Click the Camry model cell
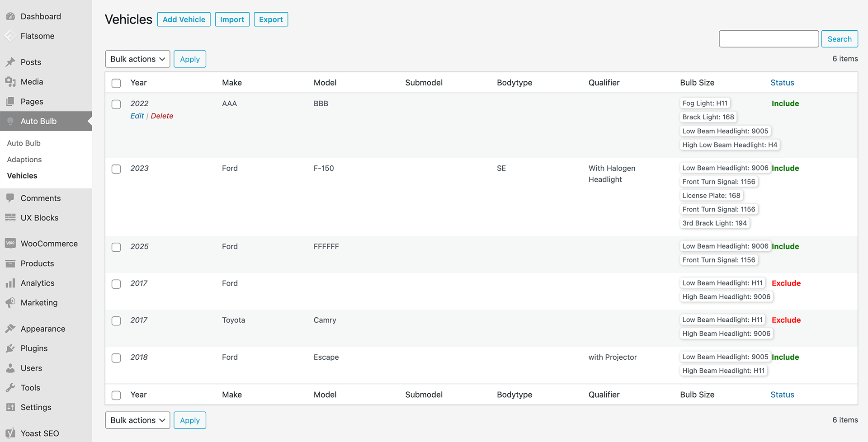Screen dimensions: 868x442 point(325,320)
